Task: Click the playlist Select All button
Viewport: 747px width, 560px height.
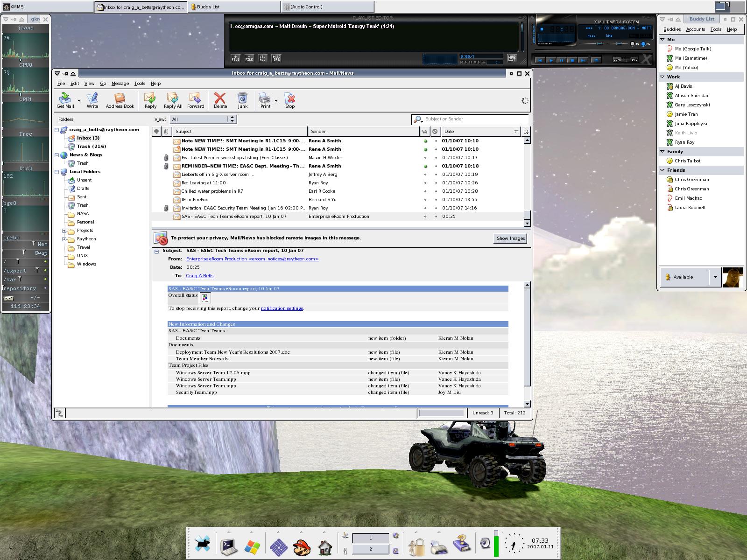Action: click(x=262, y=58)
